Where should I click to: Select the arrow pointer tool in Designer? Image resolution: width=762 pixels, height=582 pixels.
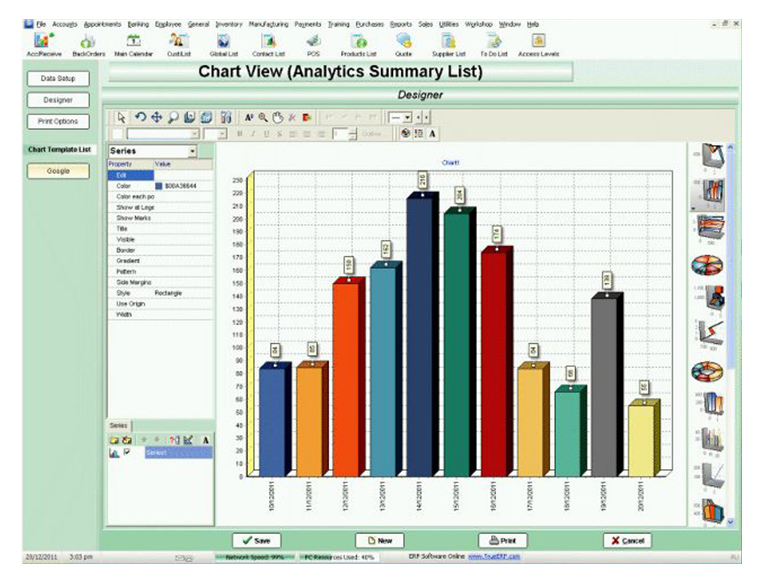pos(121,117)
